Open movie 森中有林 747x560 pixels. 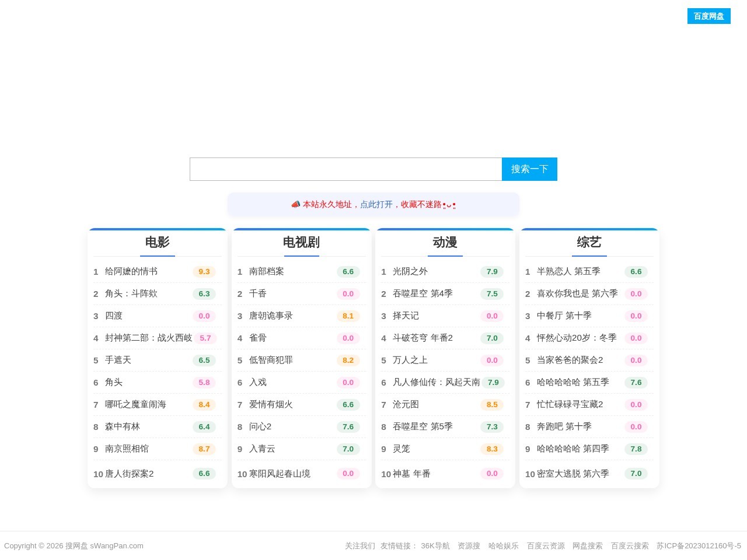click(x=123, y=426)
